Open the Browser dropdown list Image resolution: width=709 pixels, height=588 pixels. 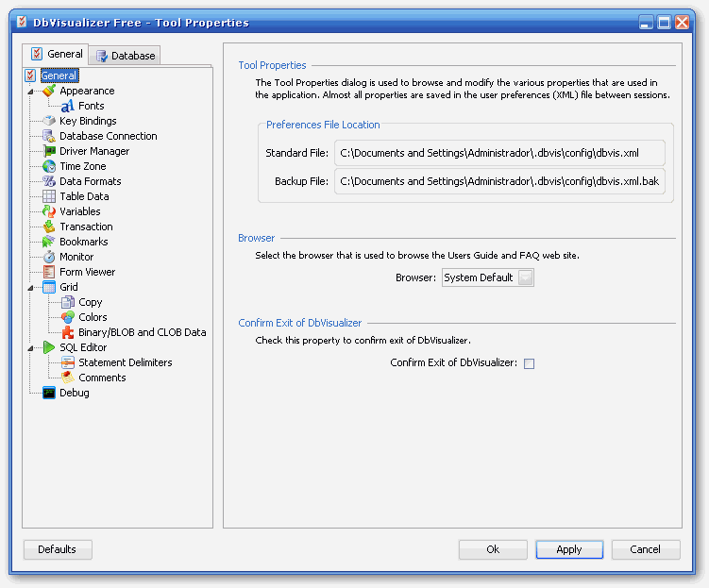(526, 277)
